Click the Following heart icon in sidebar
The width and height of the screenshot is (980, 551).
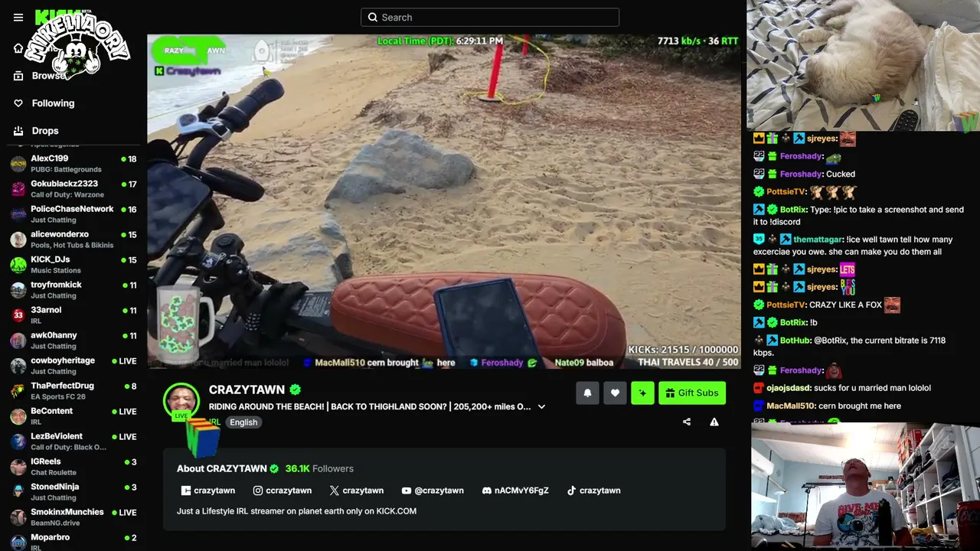pyautogui.click(x=18, y=103)
